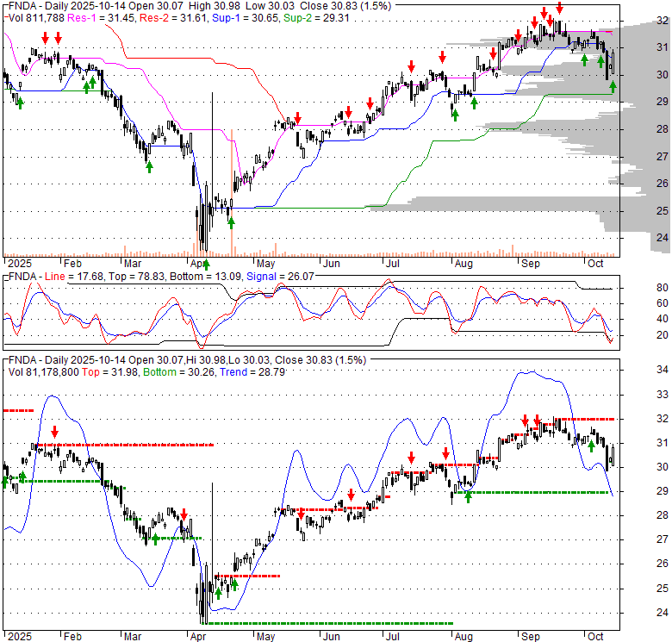Click the 34 price level on the lower chart scale
Image resolution: width=672 pixels, height=642 pixels.
coord(663,370)
